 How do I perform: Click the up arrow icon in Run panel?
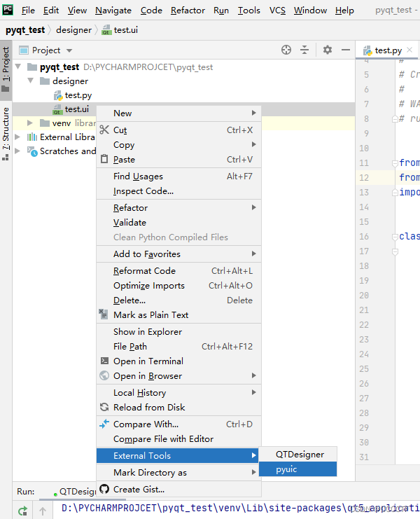43,511
